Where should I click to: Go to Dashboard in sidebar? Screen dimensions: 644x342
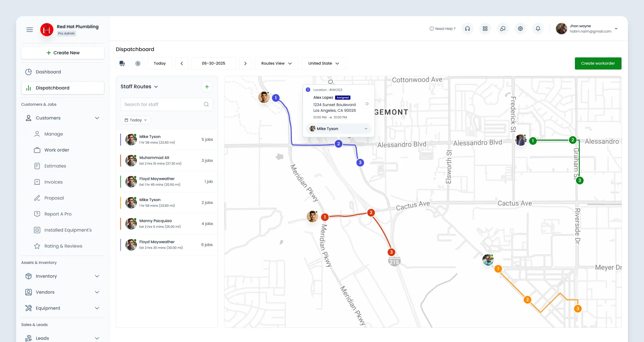point(63,72)
